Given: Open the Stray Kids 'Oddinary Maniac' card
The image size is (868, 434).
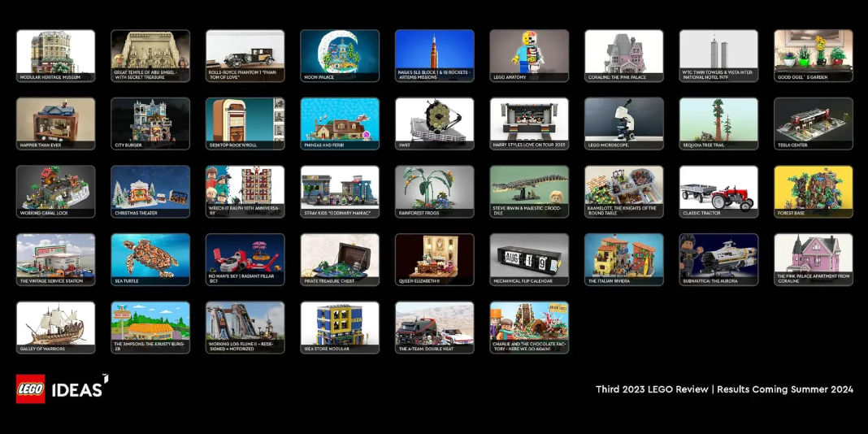Looking at the screenshot, I should pos(340,192).
